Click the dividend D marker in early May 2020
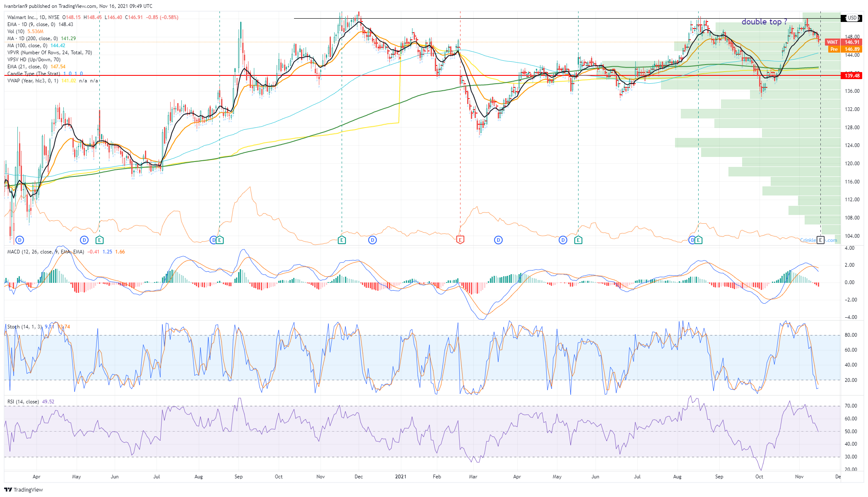Viewport: 868px width, 497px height. coord(84,240)
